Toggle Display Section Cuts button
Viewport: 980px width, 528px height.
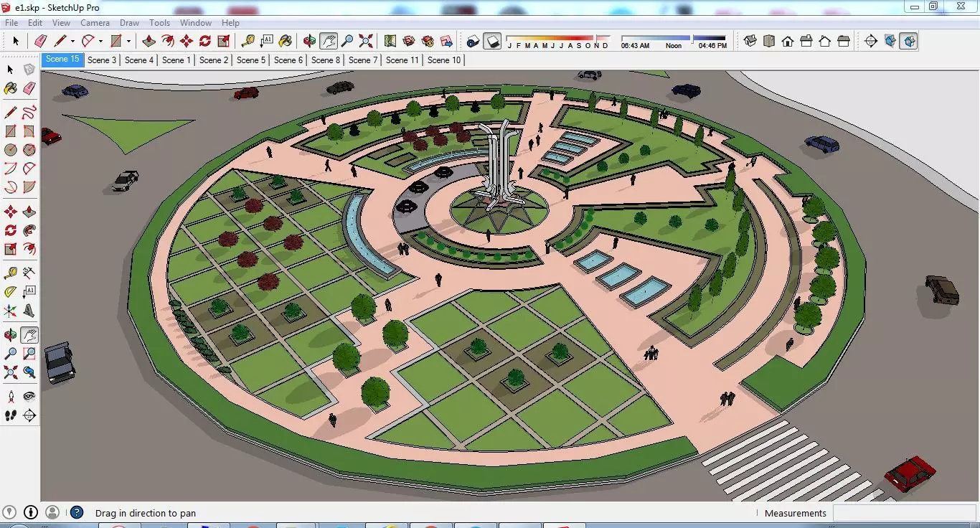click(x=908, y=41)
